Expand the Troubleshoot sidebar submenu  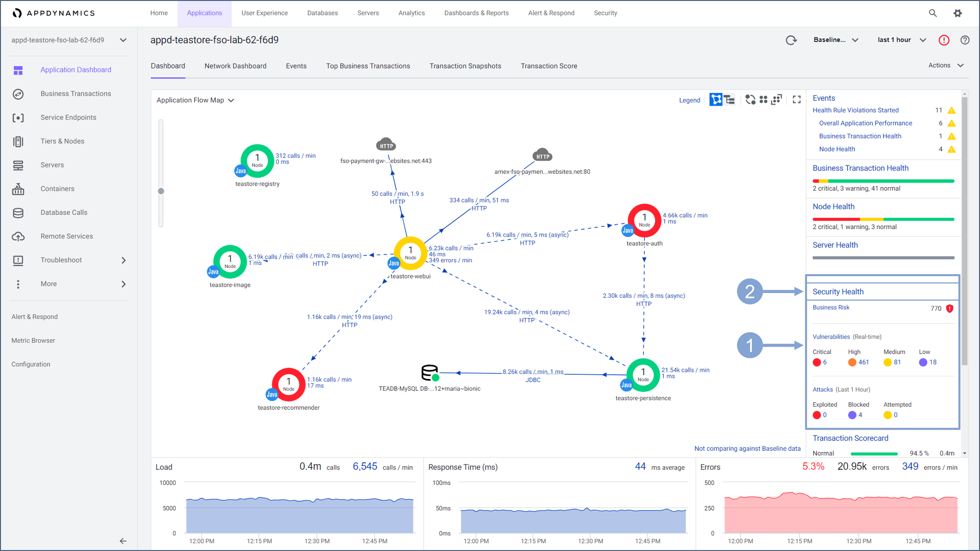point(123,260)
